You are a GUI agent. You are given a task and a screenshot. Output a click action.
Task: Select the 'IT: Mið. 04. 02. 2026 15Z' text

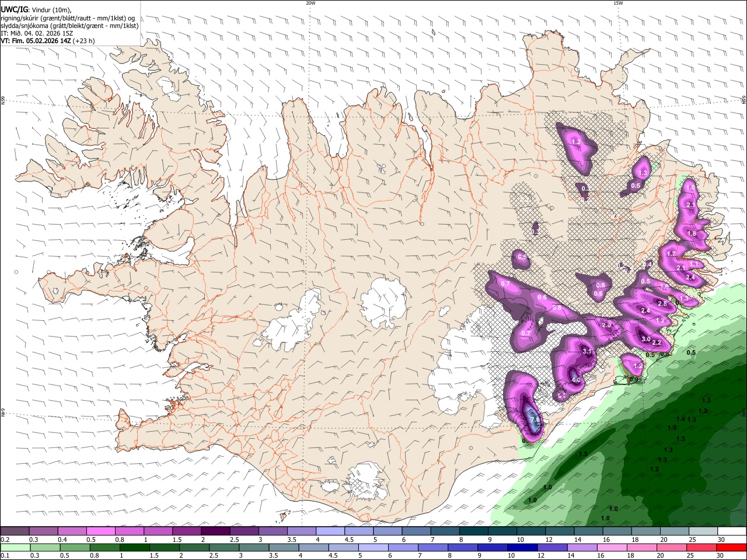coord(37,33)
